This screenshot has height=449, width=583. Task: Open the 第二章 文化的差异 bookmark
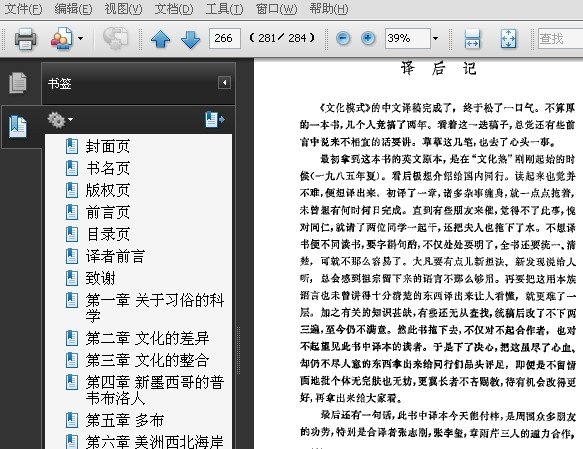tap(147, 338)
